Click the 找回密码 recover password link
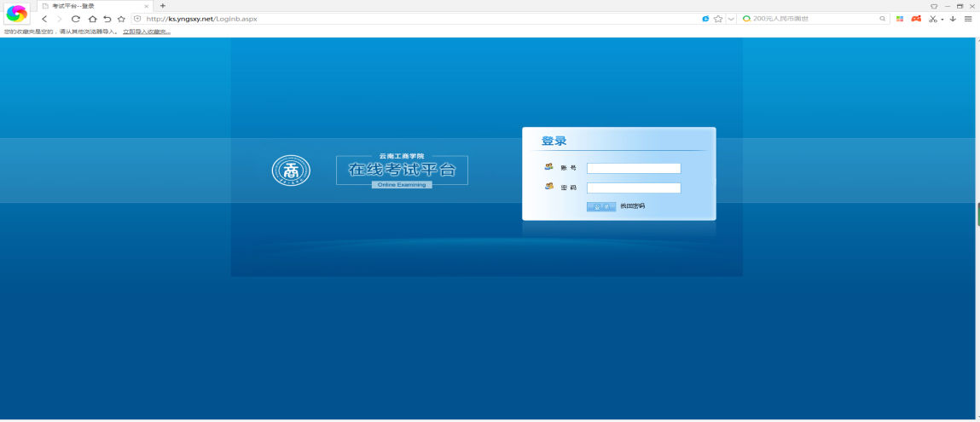Viewport: 980px width, 422px height. coord(632,206)
